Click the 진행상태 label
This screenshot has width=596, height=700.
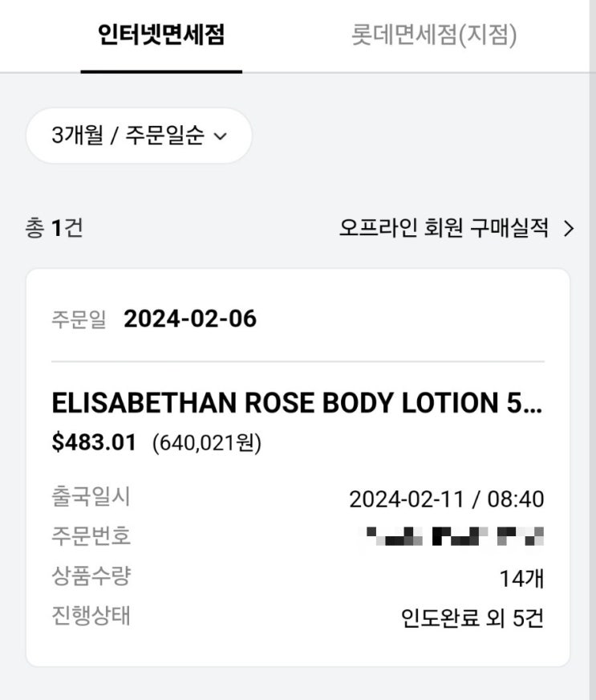(x=90, y=617)
